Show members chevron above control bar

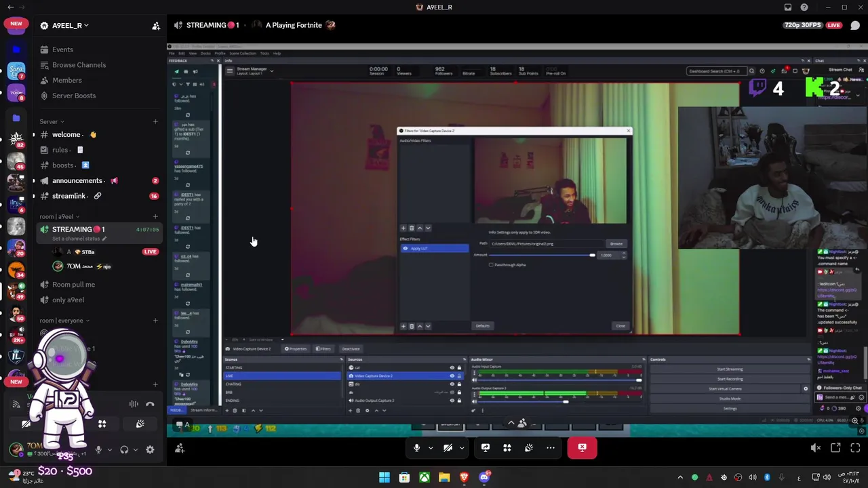[x=511, y=423]
